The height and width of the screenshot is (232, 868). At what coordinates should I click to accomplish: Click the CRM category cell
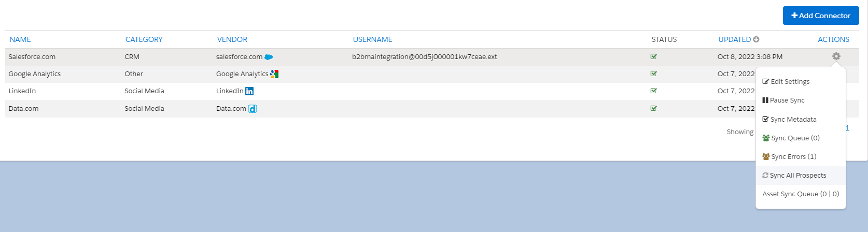pyautogui.click(x=132, y=57)
